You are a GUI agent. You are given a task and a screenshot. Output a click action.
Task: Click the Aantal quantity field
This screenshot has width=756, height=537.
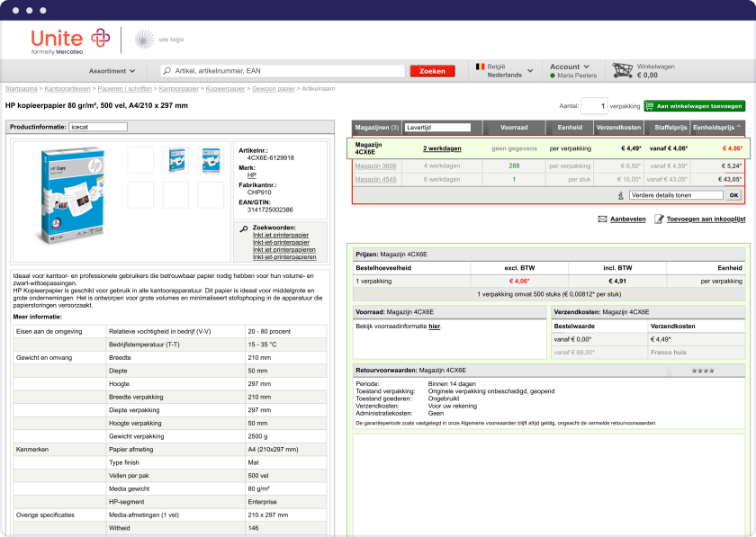tap(594, 106)
